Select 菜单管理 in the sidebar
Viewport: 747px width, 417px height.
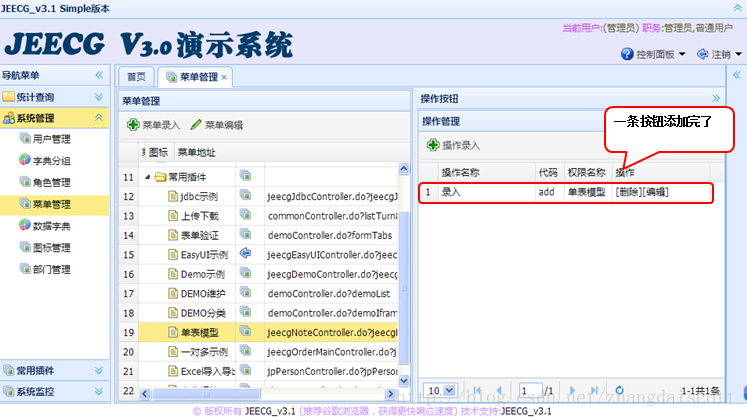click(51, 204)
